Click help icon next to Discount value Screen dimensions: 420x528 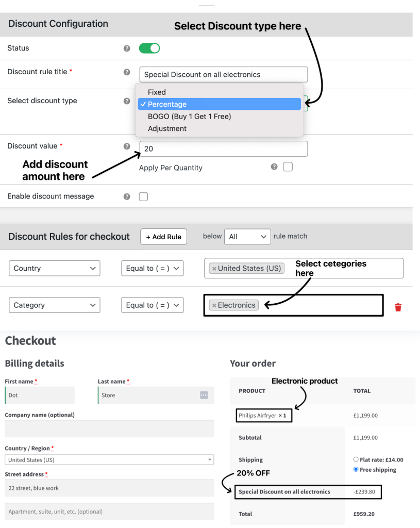point(127,146)
